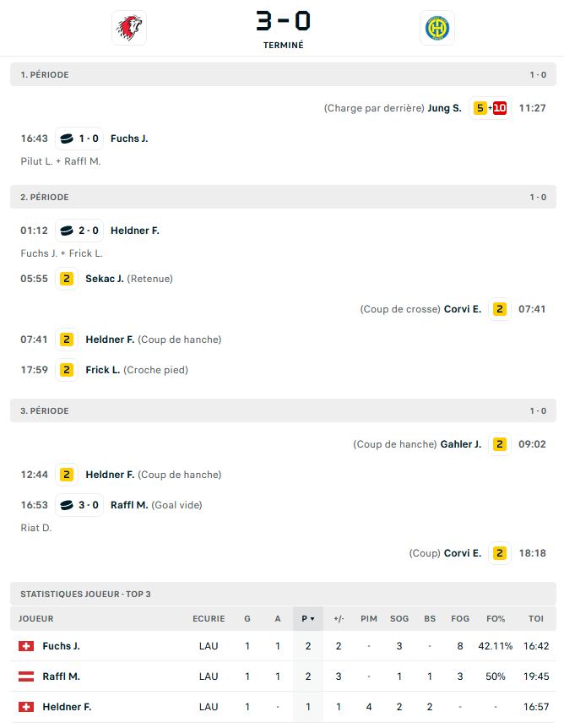
Task: Click the Swiss flag beside Fuchs J.
Action: pyautogui.click(x=26, y=646)
